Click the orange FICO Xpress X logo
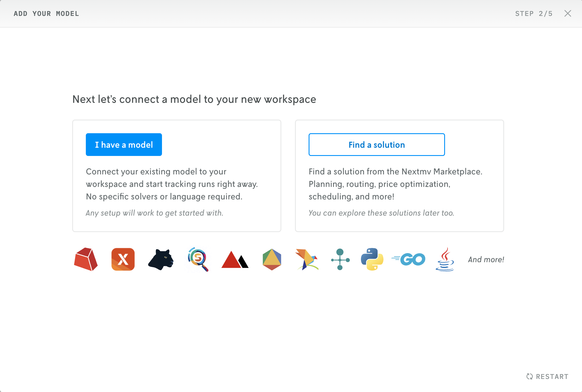Viewport: 582px width, 392px height. 123,259
